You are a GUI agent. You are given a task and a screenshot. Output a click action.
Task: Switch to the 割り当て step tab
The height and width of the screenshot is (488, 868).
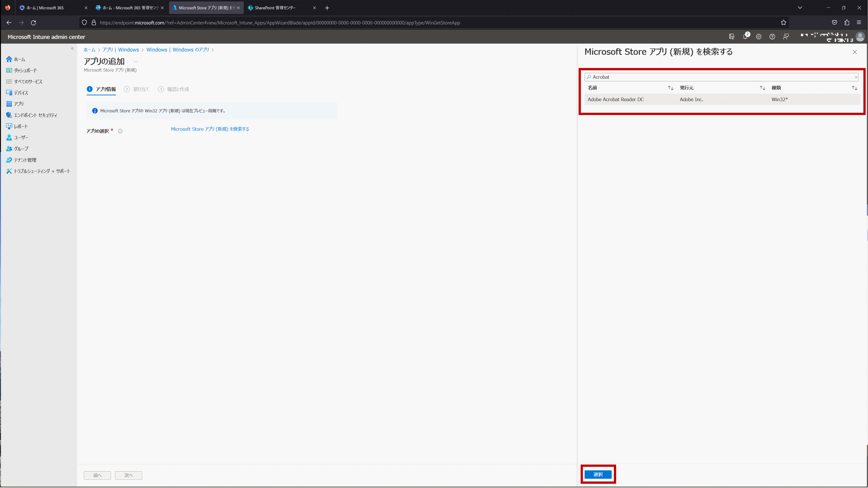(136, 89)
